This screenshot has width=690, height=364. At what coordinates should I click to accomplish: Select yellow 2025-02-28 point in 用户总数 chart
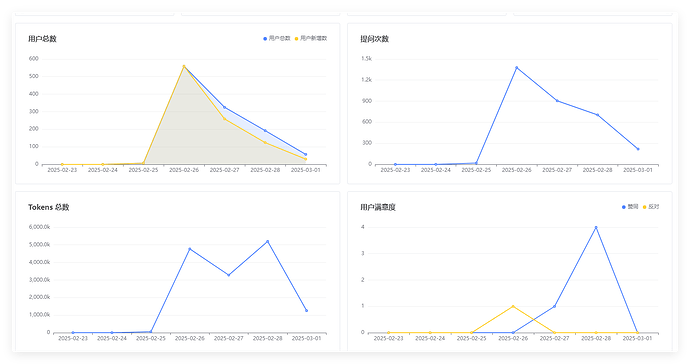pyautogui.click(x=265, y=143)
